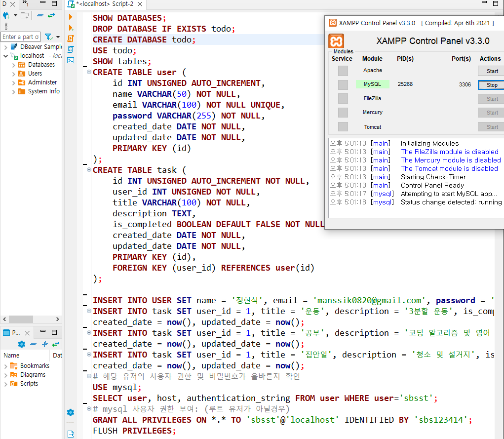Click the navigator horizontal scrollbar thumb
This screenshot has height=439, width=504.
pyautogui.click(x=21, y=319)
